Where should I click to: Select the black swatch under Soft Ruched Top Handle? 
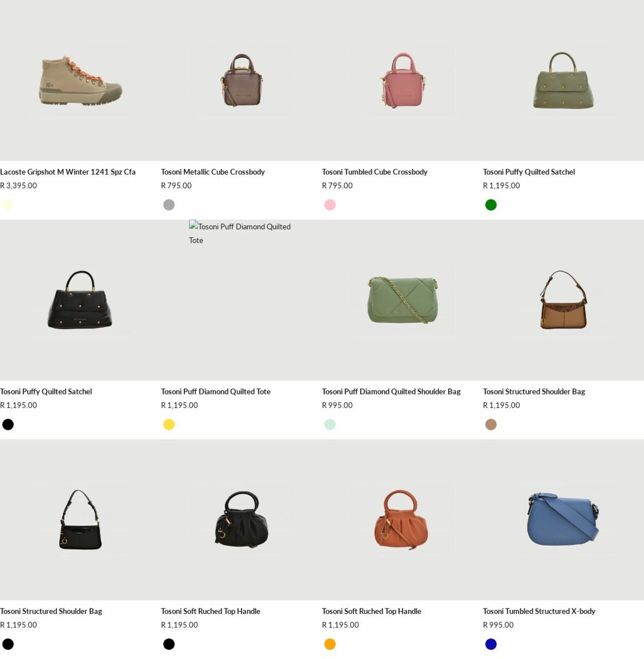(169, 645)
